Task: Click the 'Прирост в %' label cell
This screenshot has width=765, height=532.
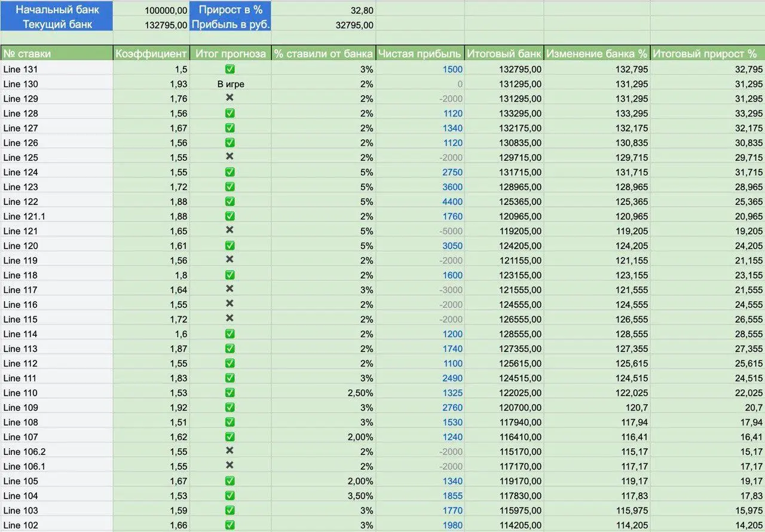Action: 231,10
